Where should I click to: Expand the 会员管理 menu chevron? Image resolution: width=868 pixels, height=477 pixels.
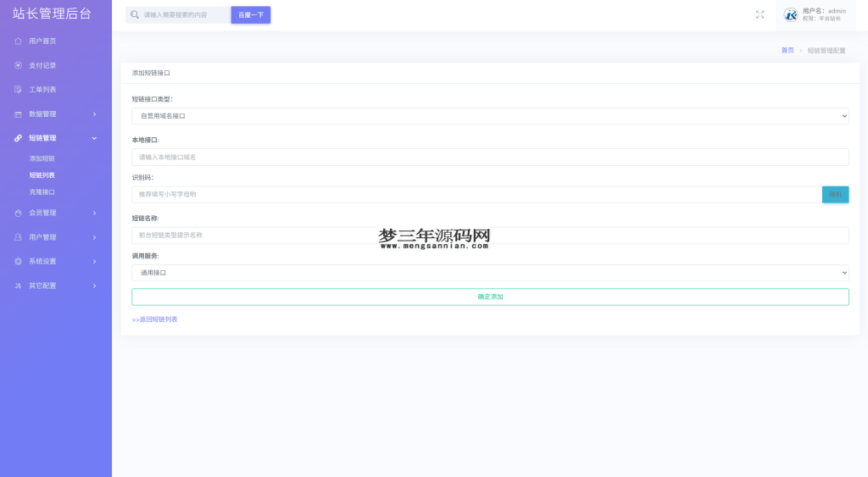click(x=95, y=213)
